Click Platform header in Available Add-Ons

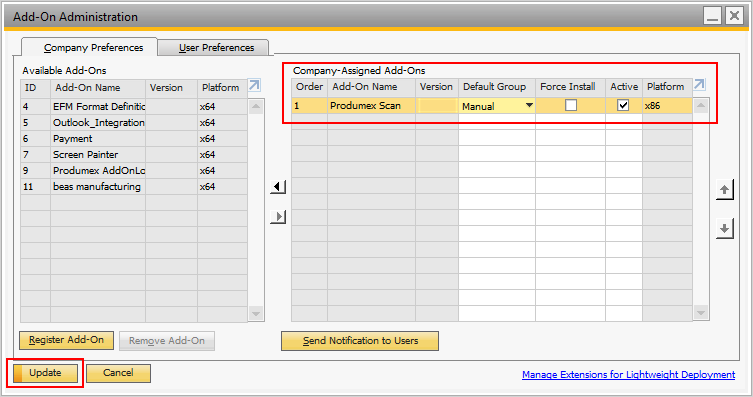pyautogui.click(x=222, y=88)
